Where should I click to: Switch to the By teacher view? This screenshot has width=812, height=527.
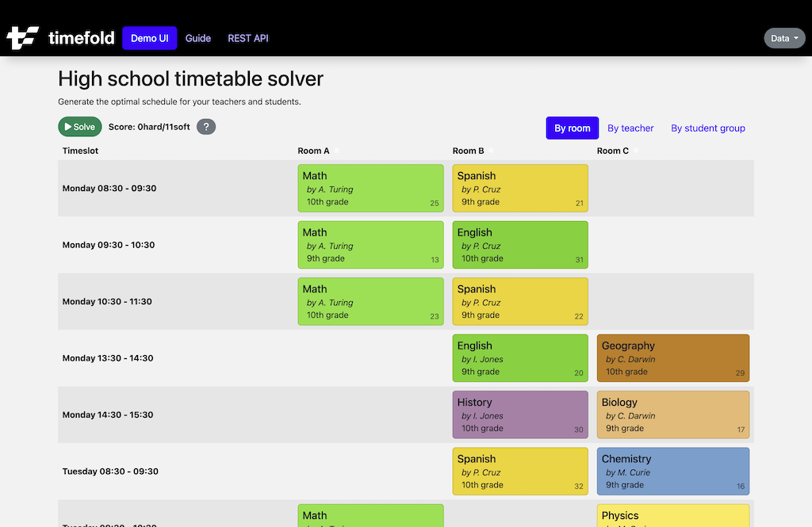[630, 128]
